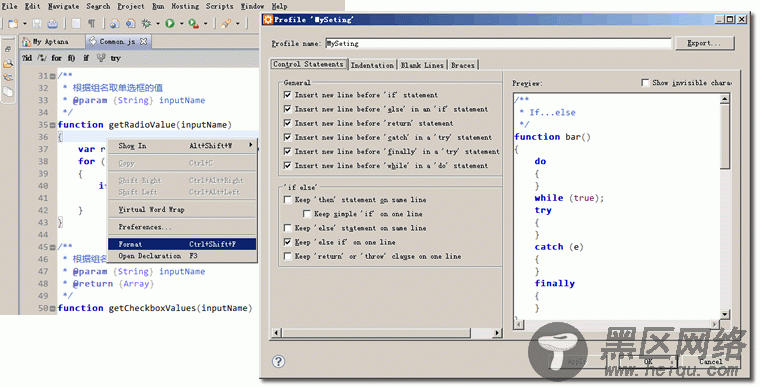The width and height of the screenshot is (760, 387).
Task: Click the Export... button
Action: 704,43
